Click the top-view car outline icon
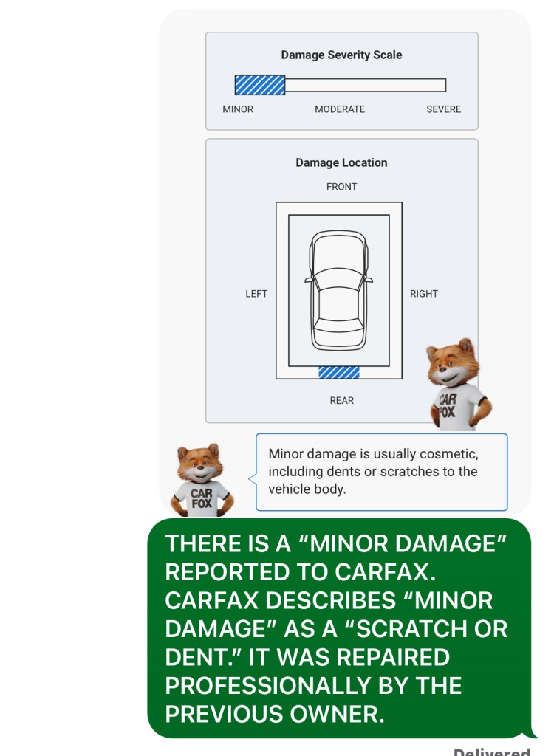The image size is (554, 756). [339, 289]
